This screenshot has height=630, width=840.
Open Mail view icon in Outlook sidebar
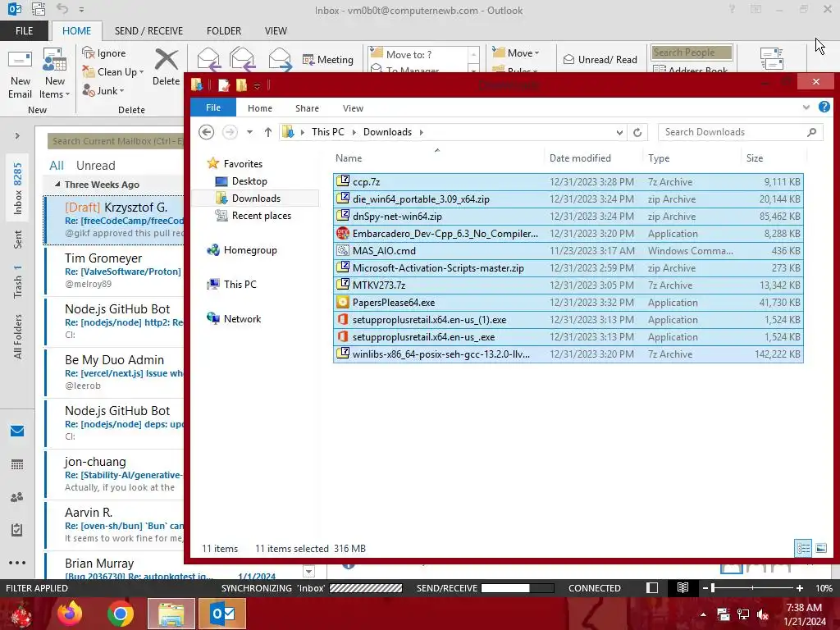pyautogui.click(x=17, y=431)
